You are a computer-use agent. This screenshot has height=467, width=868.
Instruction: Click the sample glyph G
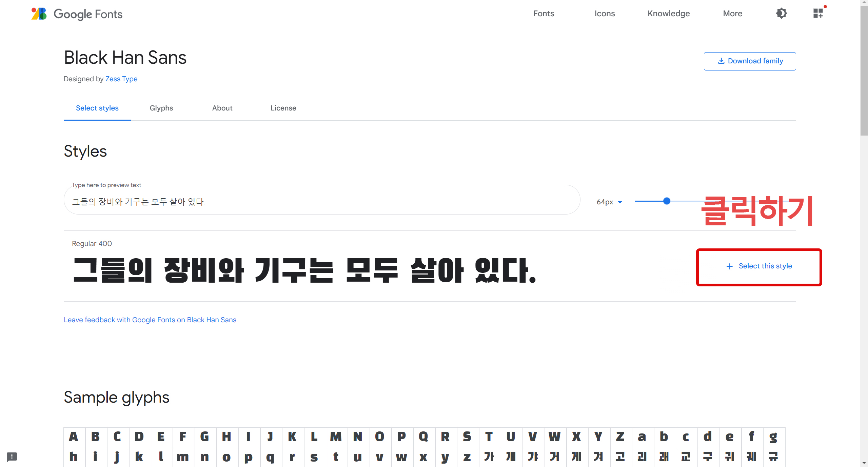[204, 437]
